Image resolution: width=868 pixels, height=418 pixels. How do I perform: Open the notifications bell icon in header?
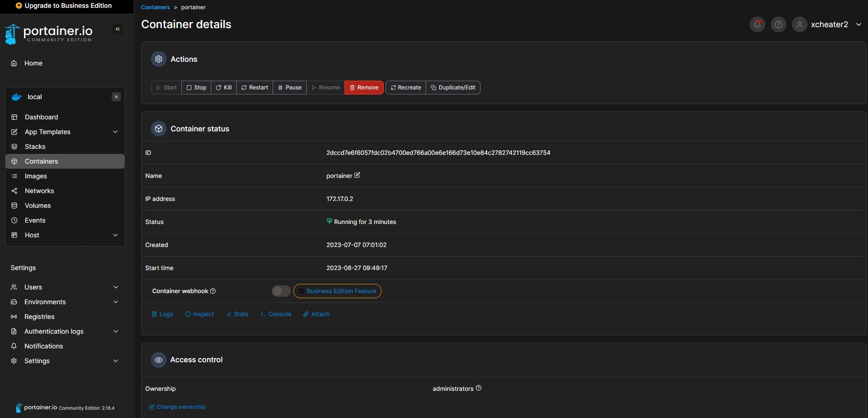[x=757, y=24]
